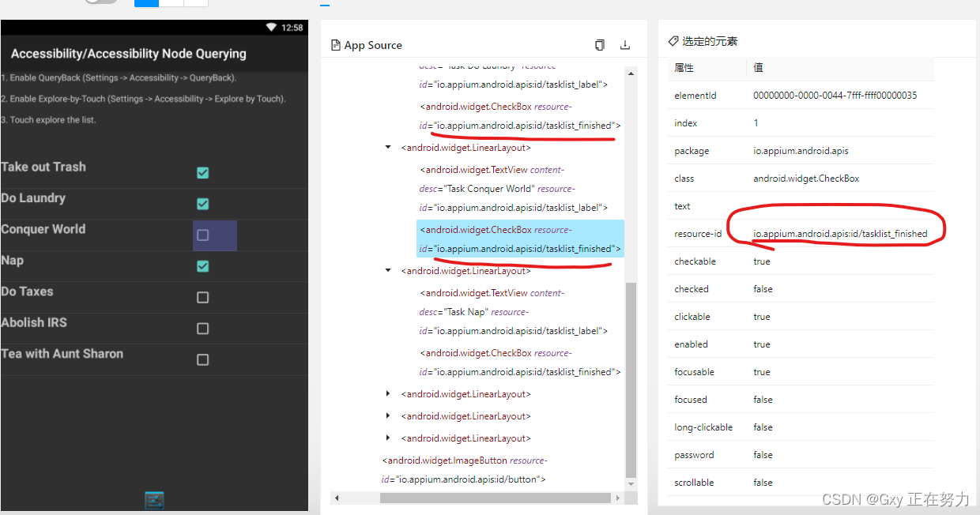Image resolution: width=980 pixels, height=515 pixels.
Task: Click the elementId value in attributes table
Action: pyautogui.click(x=835, y=96)
